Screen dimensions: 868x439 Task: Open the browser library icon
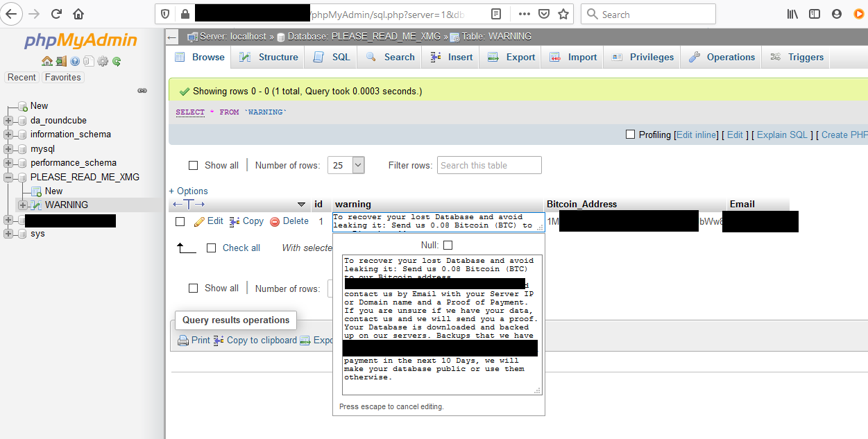click(793, 14)
